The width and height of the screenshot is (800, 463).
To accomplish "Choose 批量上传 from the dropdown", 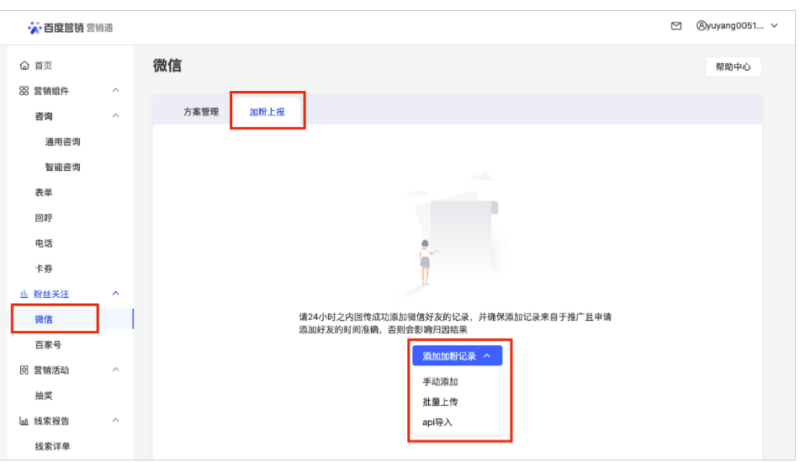I will (x=440, y=402).
